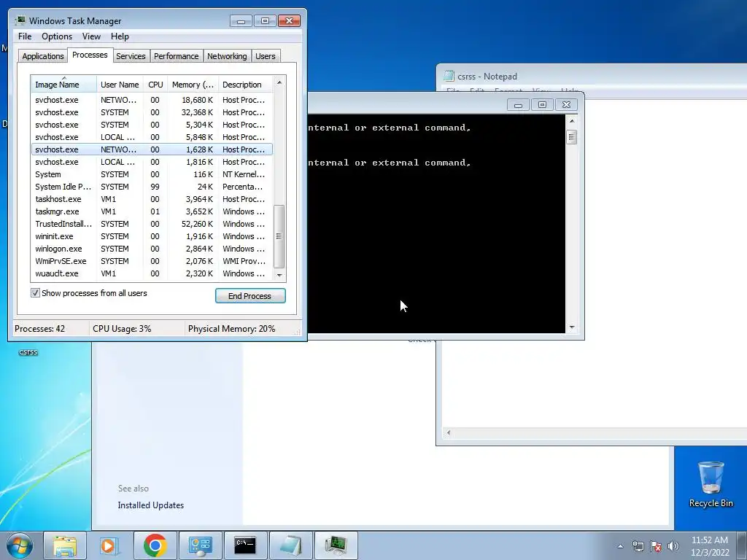The width and height of the screenshot is (747, 560).
Task: Click the network status tray icon
Action: coord(638,546)
